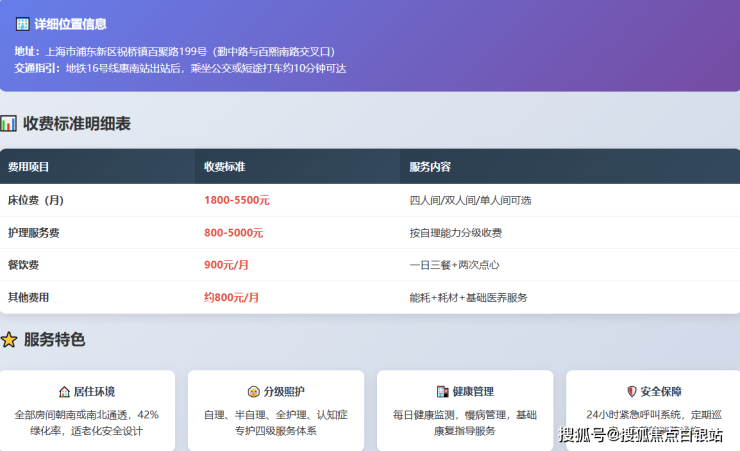Select the 服务内容 column header
This screenshot has width=740, height=451.
[430, 167]
